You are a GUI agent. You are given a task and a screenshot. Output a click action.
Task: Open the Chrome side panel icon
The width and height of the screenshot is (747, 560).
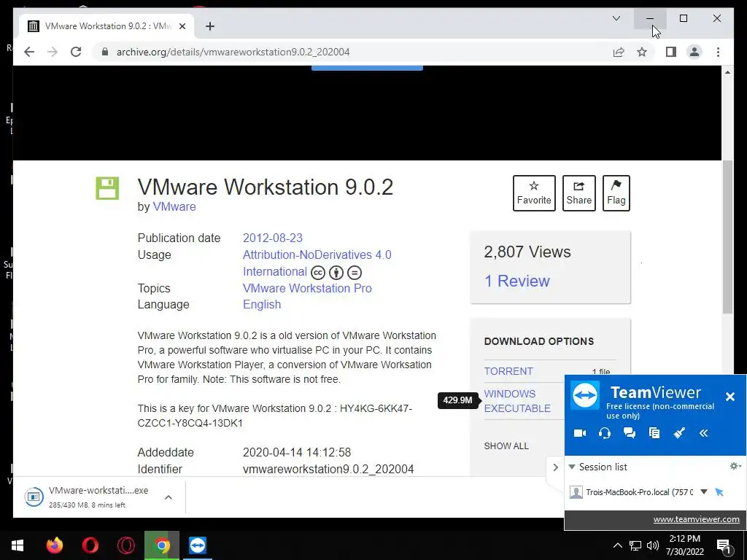coord(671,52)
